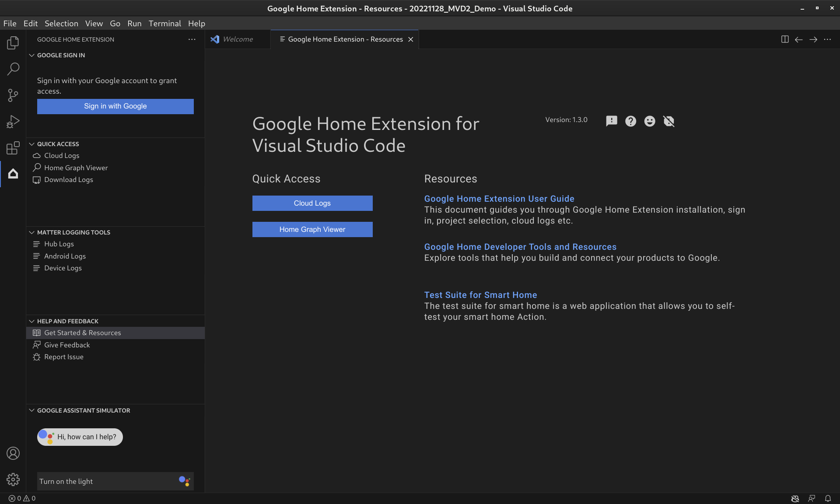The image size is (840, 504).
Task: Select the Extensions marketplace icon
Action: (x=13, y=147)
